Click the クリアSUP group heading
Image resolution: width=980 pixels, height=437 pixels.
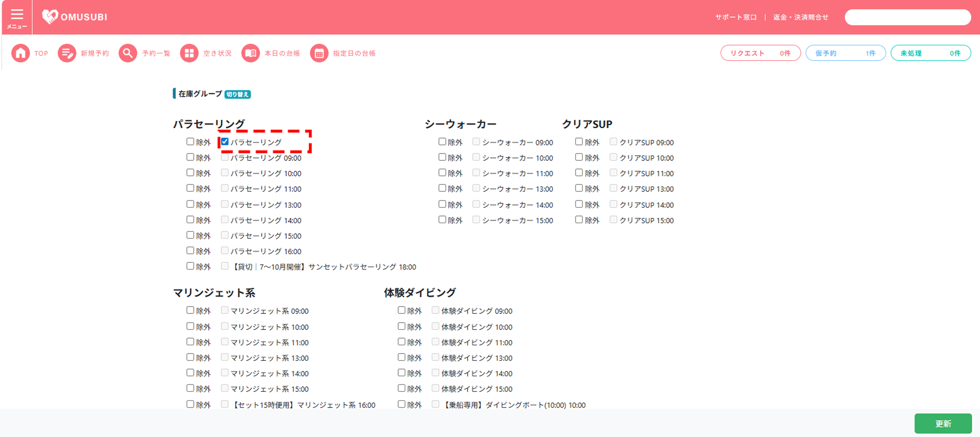[x=587, y=124]
